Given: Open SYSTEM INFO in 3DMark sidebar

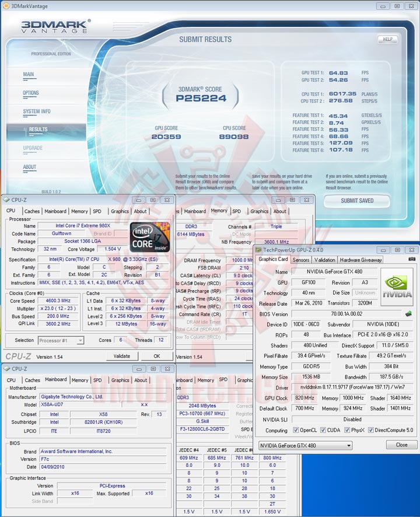Looking at the screenshot, I should pyautogui.click(x=37, y=111).
